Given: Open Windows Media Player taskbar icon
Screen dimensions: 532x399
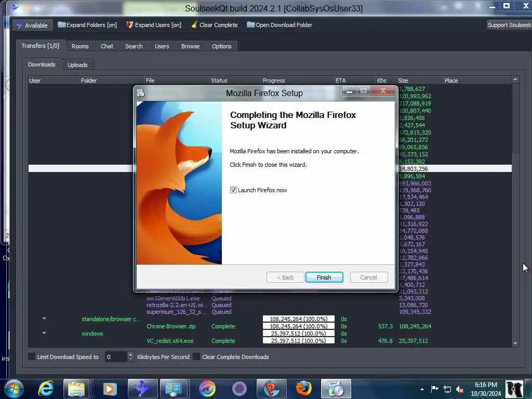Looking at the screenshot, I should tap(109, 389).
